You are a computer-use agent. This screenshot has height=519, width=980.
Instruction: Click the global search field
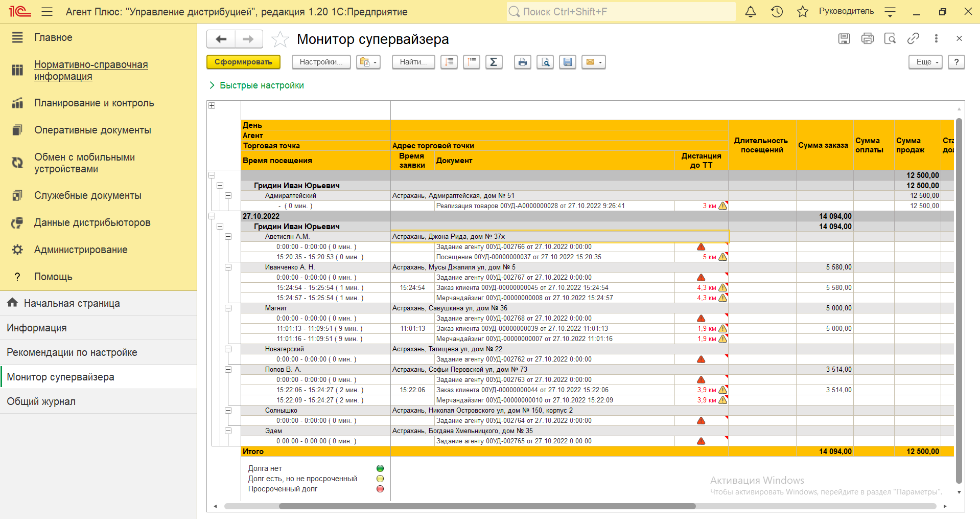(621, 11)
